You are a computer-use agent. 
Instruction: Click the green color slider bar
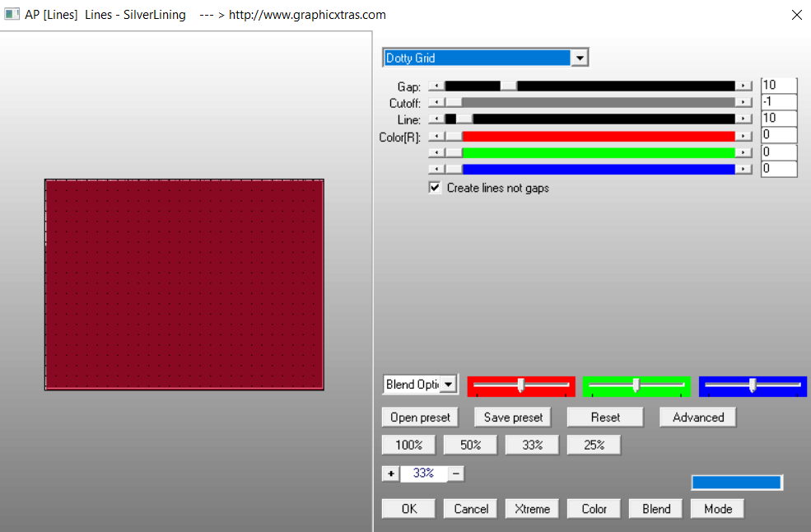tap(590, 152)
